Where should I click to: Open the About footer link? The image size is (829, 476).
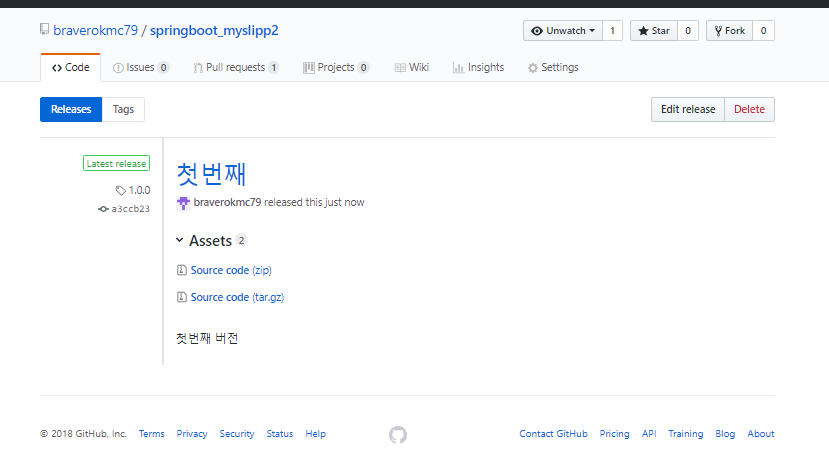(x=761, y=434)
